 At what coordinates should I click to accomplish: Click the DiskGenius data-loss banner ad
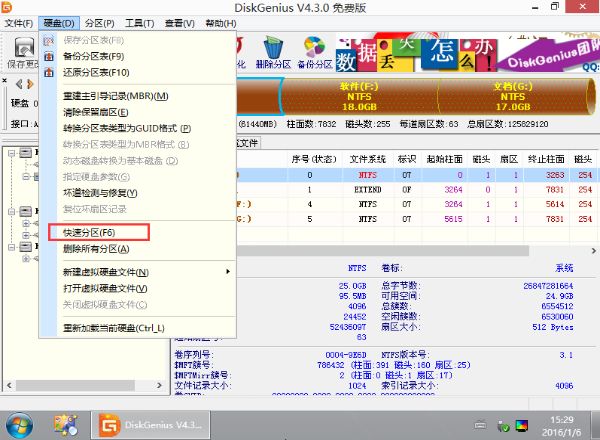(468, 53)
